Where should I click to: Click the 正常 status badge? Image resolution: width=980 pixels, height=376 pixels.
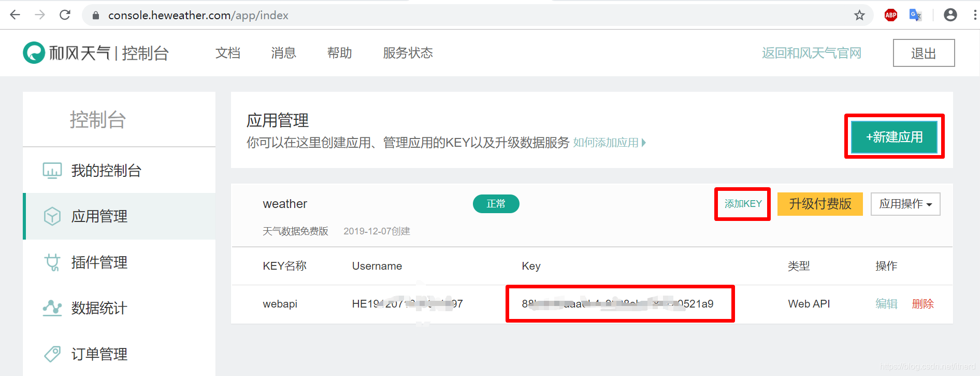point(496,204)
